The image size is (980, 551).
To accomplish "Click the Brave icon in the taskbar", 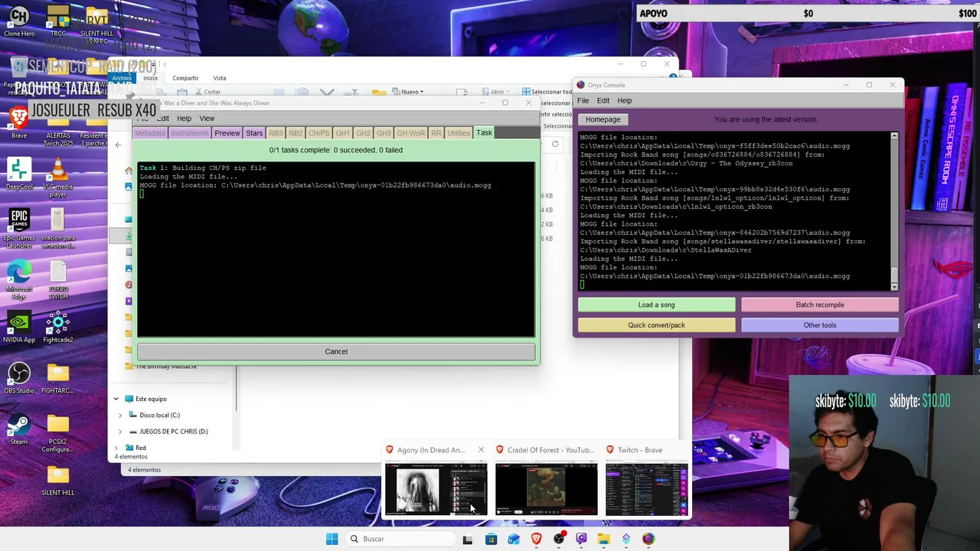I will (537, 539).
